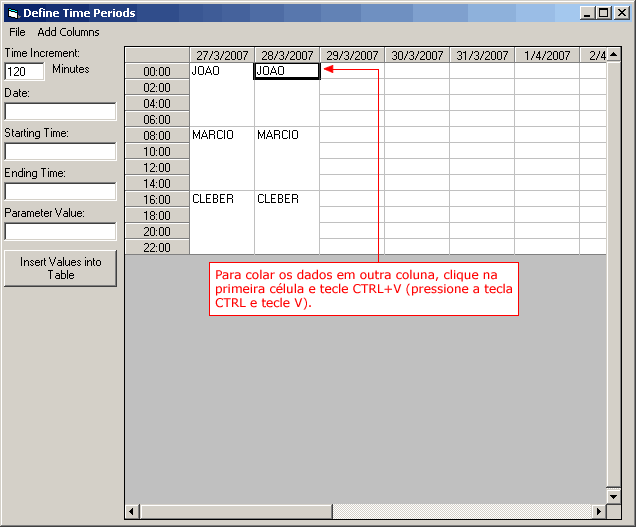
Task: Click 08:00 cell under 29/3/2007
Action: click(352, 135)
